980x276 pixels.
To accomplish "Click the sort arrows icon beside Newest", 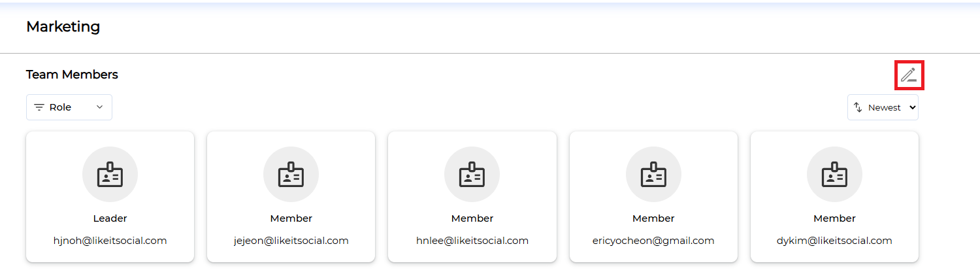I will (858, 107).
